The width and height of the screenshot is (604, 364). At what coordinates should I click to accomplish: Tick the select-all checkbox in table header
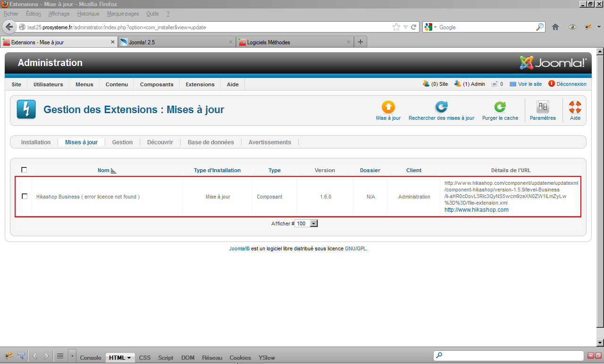click(24, 170)
